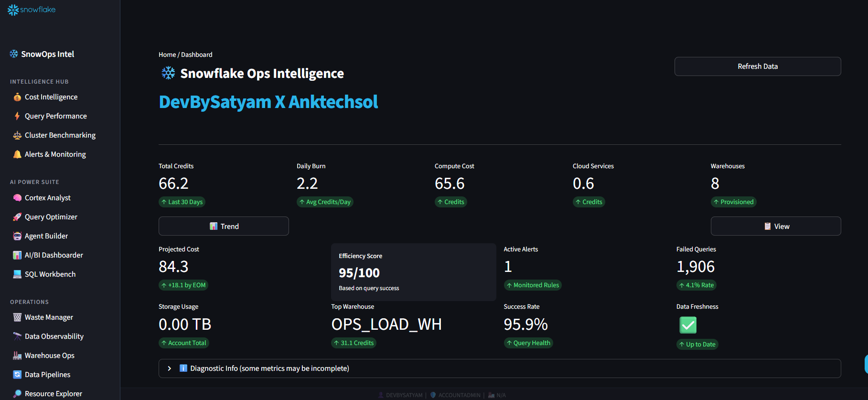
Task: Click the Cluster Benchmarking scales icon
Action: pos(17,135)
